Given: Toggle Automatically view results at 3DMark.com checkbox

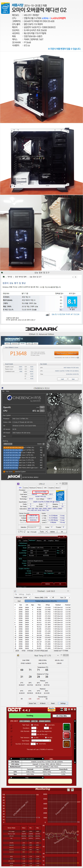Looking at the screenshot, I should [x=78, y=357].
